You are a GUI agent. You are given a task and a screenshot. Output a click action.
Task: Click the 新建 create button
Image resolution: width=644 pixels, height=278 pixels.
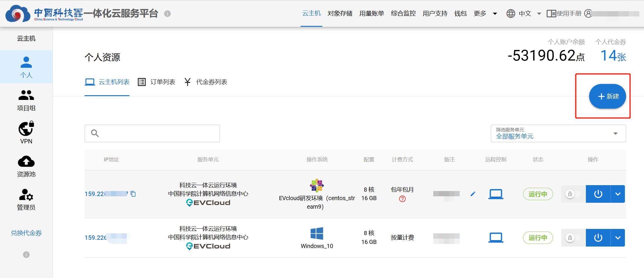607,96
